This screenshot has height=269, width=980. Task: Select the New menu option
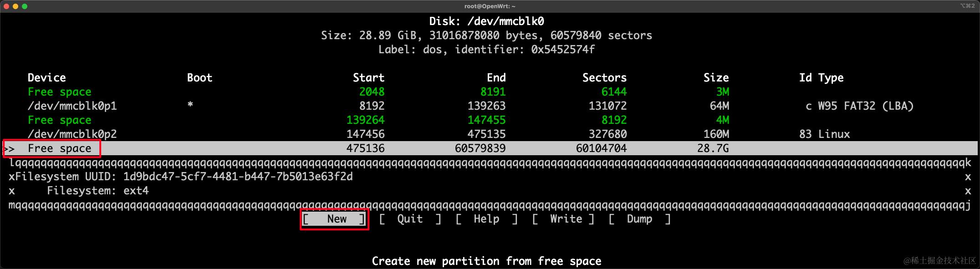[x=334, y=219]
